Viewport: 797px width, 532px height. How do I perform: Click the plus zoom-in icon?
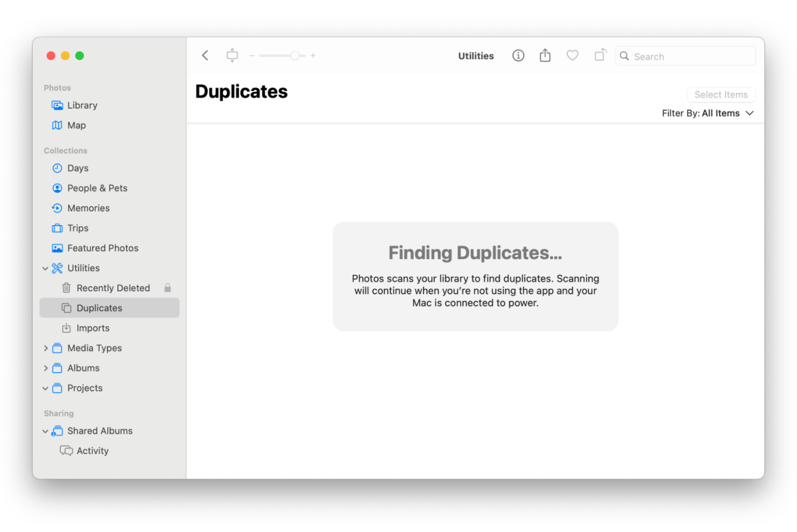[x=313, y=56]
